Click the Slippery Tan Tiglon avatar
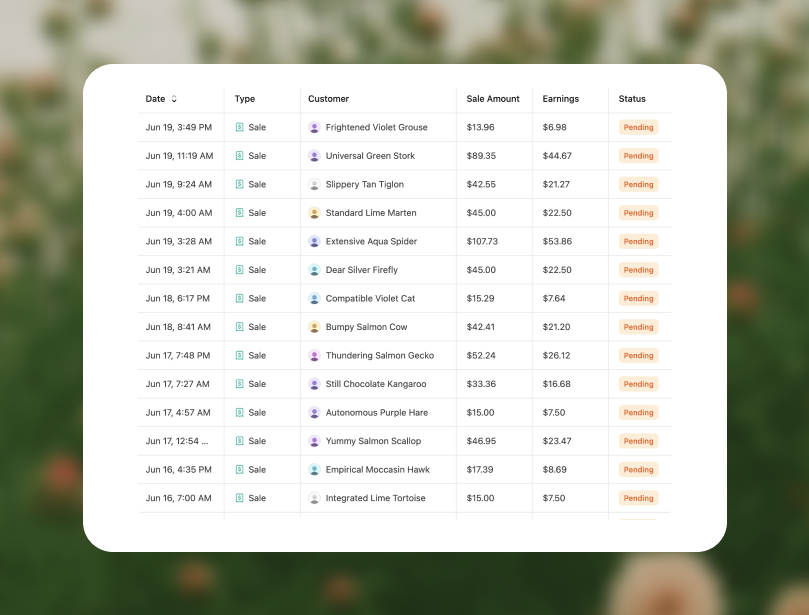 tap(314, 184)
